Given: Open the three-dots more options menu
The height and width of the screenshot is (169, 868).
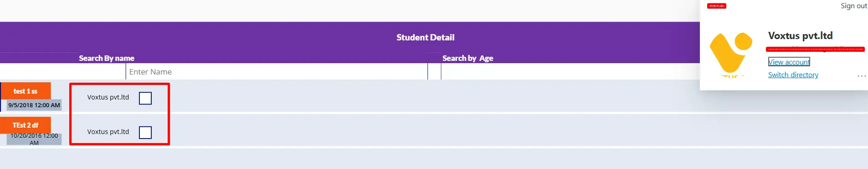Looking at the screenshot, I should pos(862,76).
